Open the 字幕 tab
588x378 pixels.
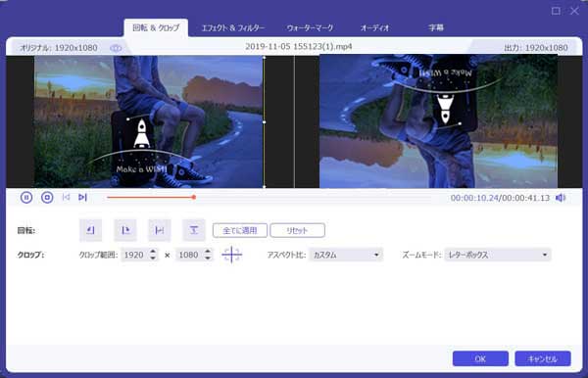(x=436, y=27)
